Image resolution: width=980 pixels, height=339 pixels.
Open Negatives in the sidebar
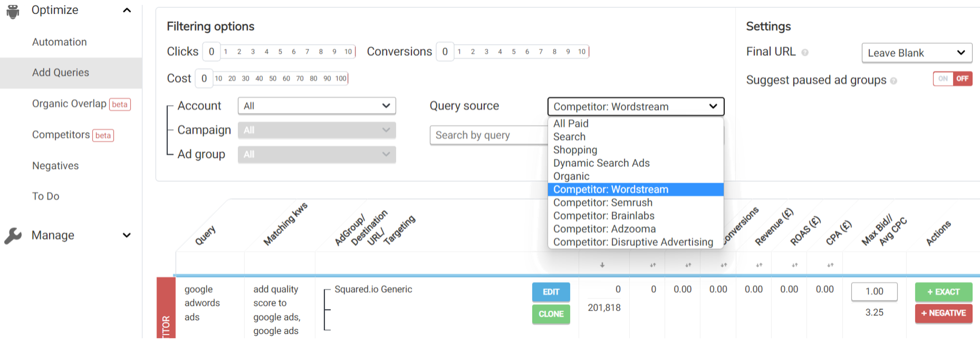55,166
